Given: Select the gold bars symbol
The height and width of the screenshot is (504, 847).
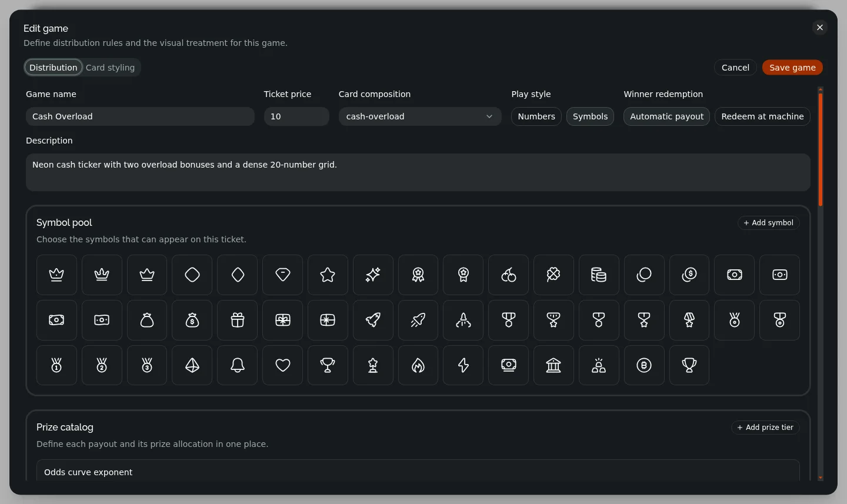Looking at the screenshot, I should 599,365.
